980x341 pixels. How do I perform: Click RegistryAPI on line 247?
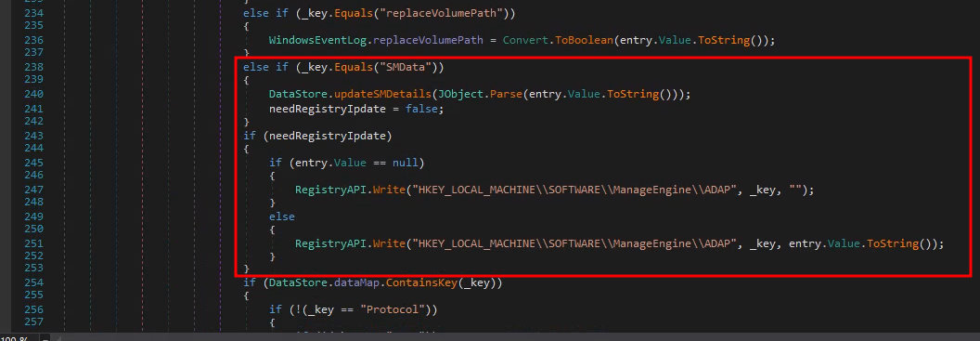330,190
